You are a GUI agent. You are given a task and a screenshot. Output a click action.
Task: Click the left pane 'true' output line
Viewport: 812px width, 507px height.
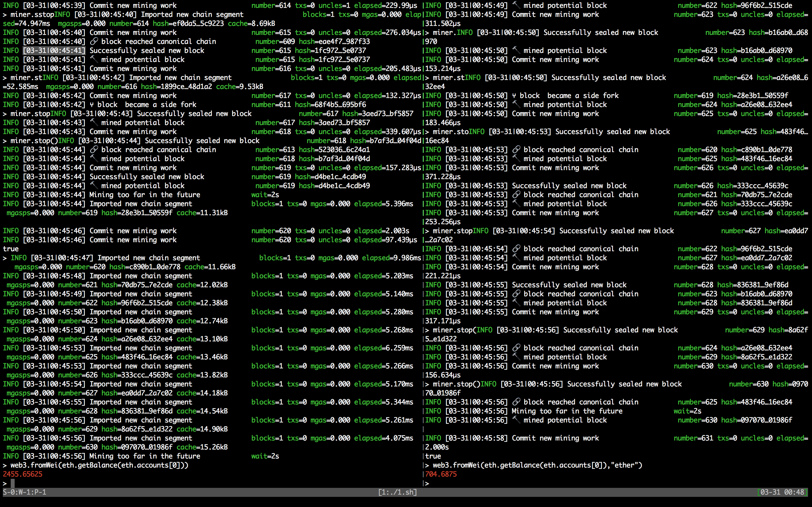click(11, 249)
